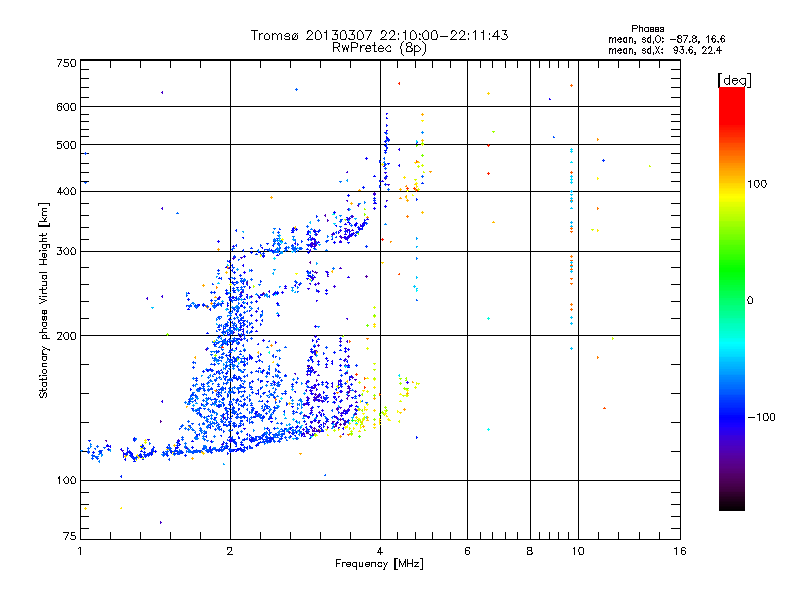800x600 pixels.
Task: Click the x-axis tick label "16"
Action: (x=680, y=551)
